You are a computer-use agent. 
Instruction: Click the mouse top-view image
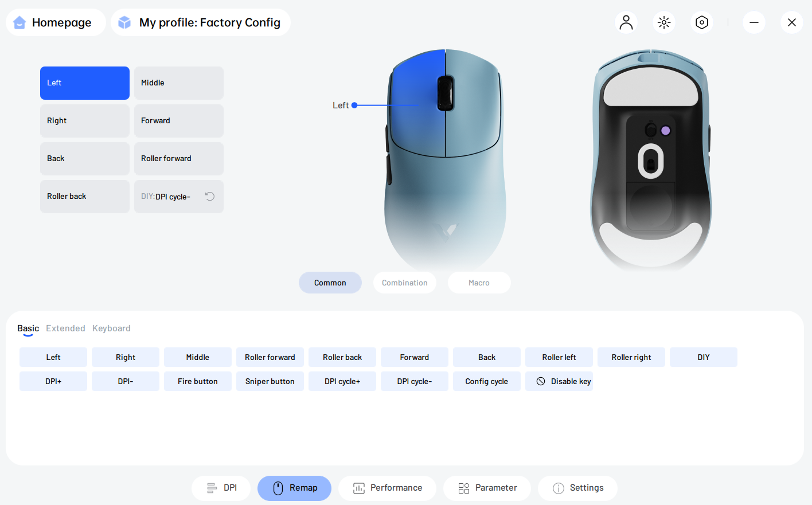pos(446,160)
